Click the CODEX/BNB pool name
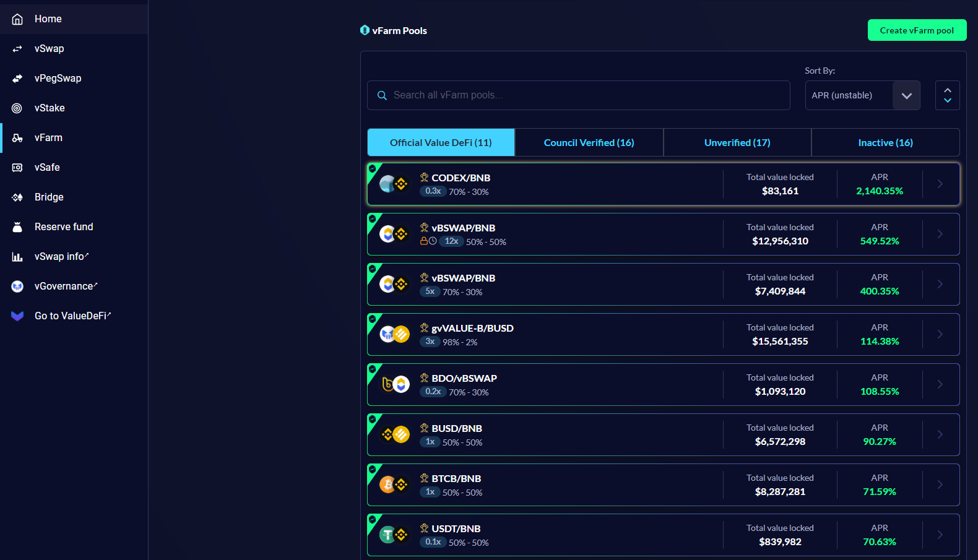Image resolution: width=978 pixels, height=560 pixels. (x=461, y=178)
